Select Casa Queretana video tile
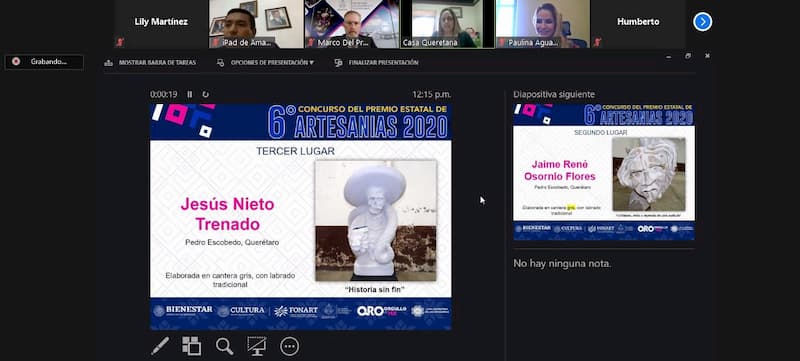The image size is (800, 361). [447, 24]
